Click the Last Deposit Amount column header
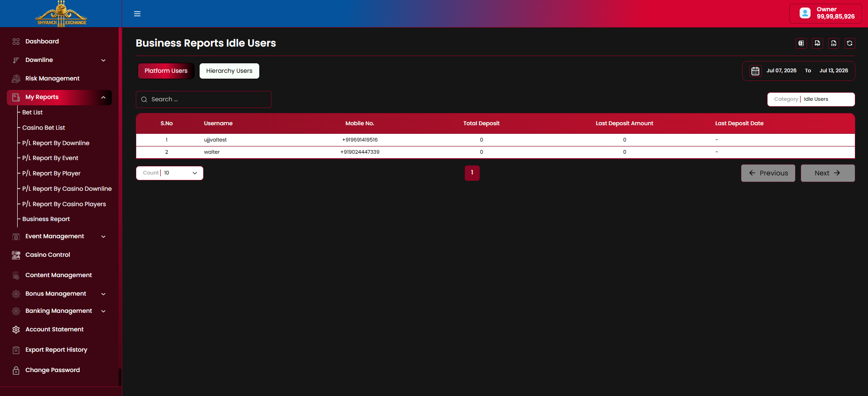This screenshot has height=396, width=868. (x=625, y=123)
